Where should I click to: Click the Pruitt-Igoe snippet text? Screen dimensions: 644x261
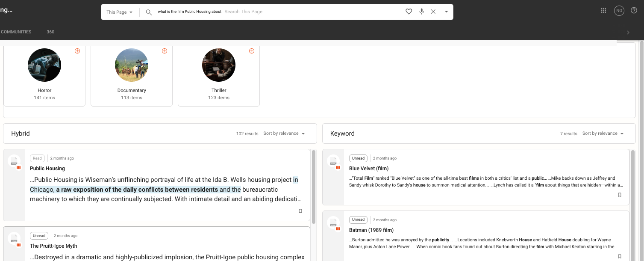point(167,257)
